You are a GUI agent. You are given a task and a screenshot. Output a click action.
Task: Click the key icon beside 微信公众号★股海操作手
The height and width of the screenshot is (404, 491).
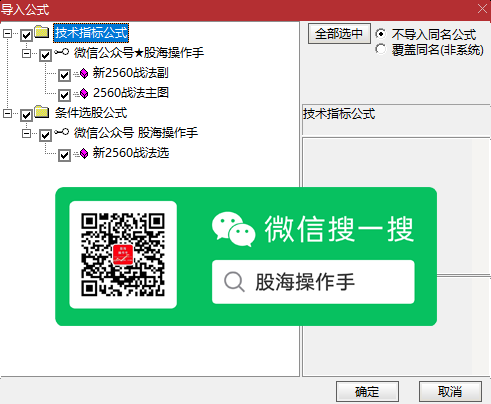(x=62, y=52)
